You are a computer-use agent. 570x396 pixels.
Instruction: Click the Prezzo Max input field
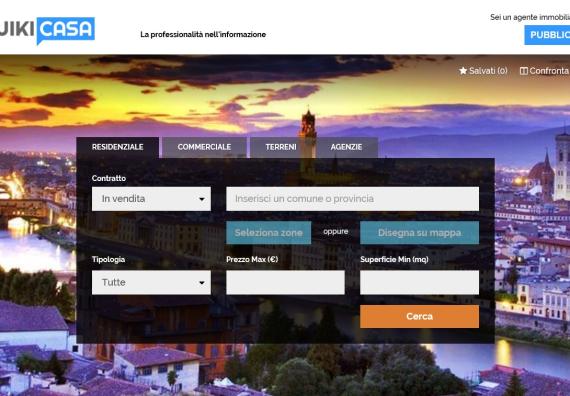(285, 283)
